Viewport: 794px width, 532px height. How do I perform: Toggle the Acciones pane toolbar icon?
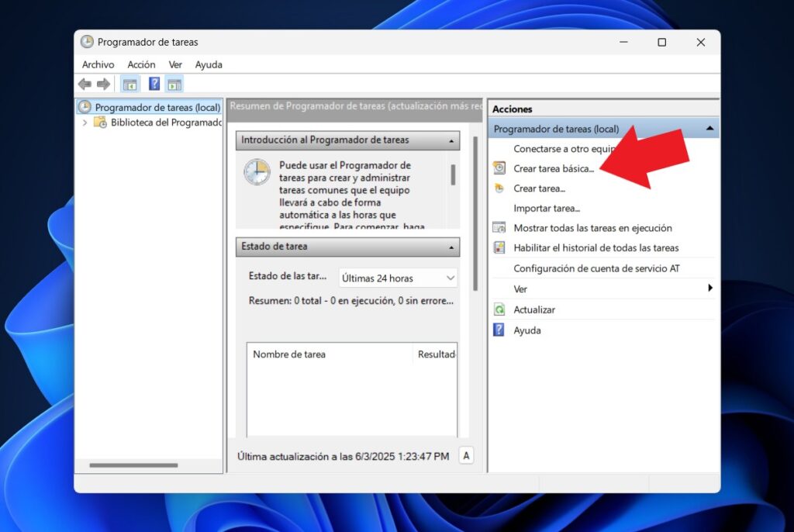coord(174,84)
